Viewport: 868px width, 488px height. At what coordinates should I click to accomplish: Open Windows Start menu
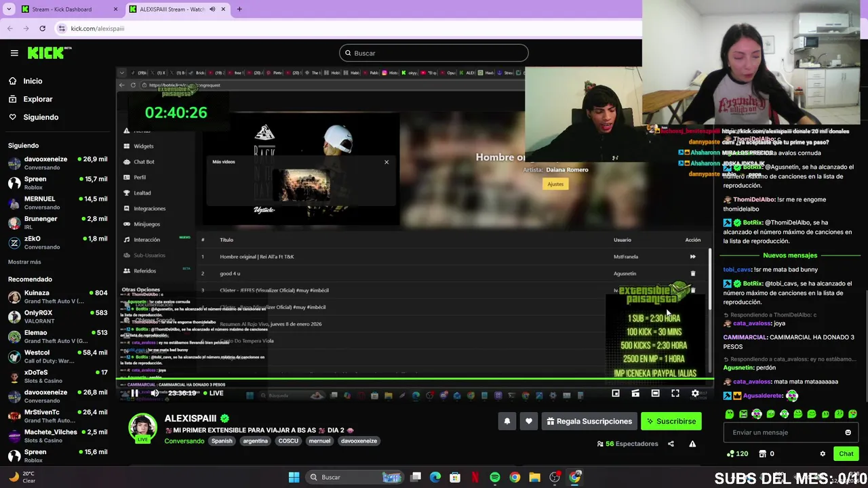[294, 477]
